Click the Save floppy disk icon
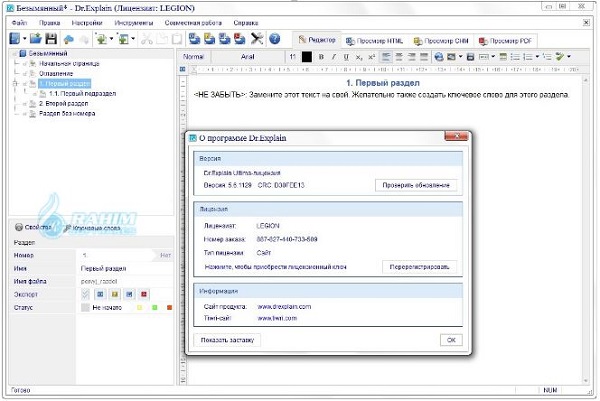Viewport: 600px width, 401px height. (x=51, y=39)
